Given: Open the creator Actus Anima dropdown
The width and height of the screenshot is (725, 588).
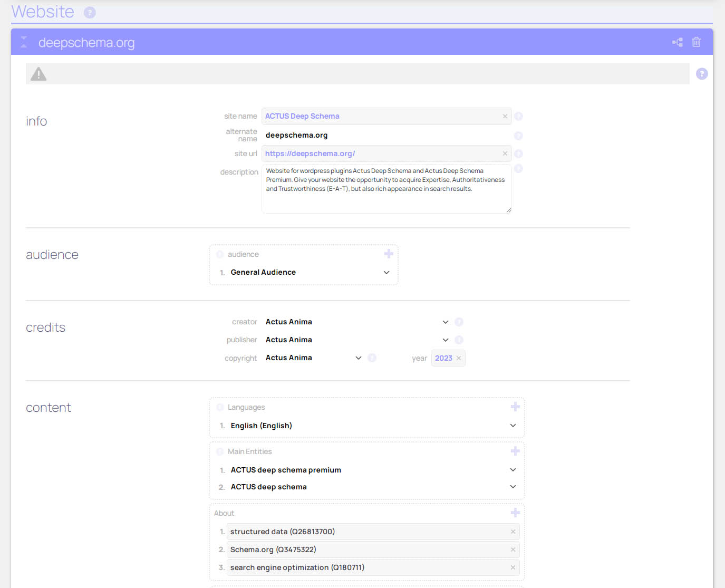Looking at the screenshot, I should 445,322.
